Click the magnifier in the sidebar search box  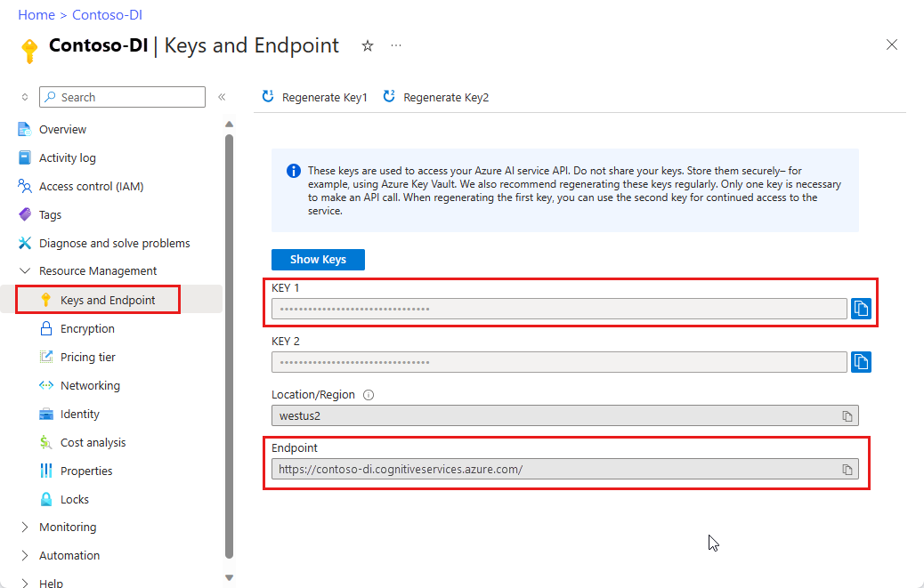pos(52,97)
